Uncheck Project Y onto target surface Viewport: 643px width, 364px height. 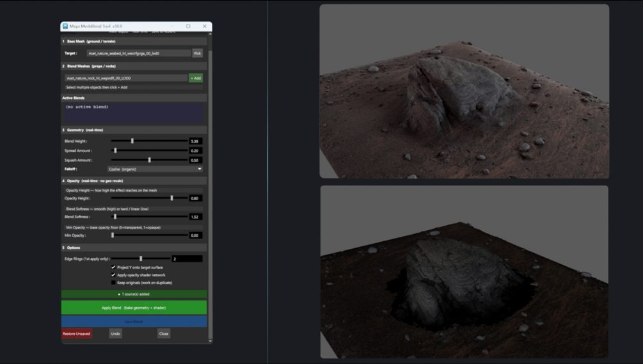[x=113, y=267]
